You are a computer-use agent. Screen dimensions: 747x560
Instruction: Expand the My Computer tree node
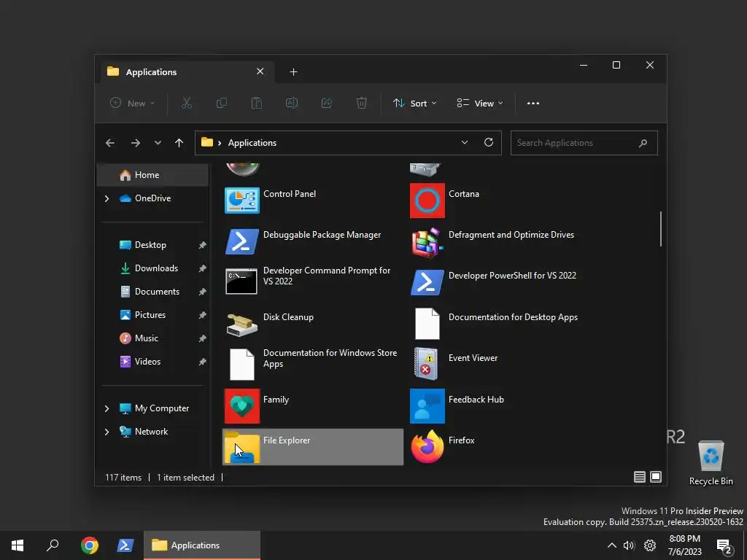click(x=107, y=408)
